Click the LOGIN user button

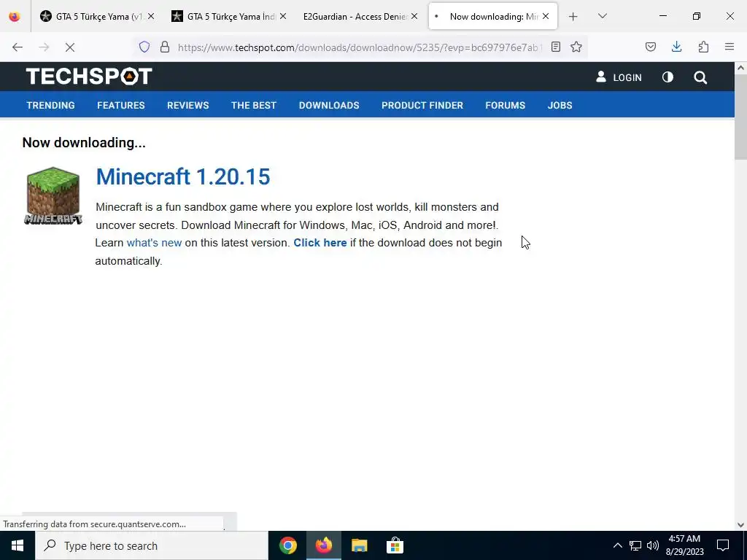[x=619, y=77]
